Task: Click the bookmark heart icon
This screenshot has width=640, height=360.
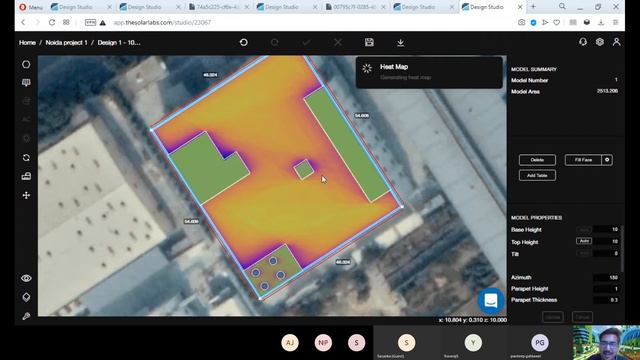Action: click(557, 22)
